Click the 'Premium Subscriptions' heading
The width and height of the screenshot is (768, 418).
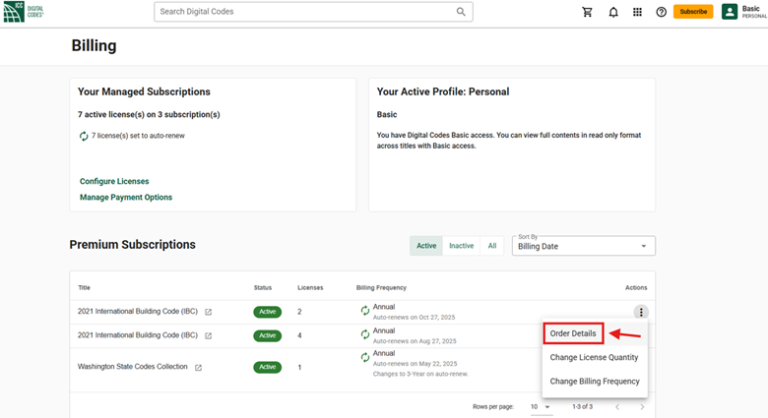point(132,245)
